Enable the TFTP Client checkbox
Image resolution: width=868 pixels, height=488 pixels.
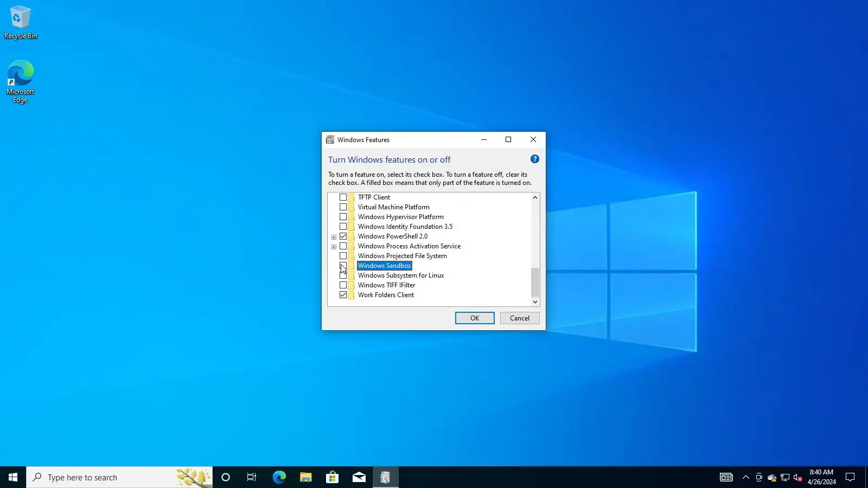[343, 197]
